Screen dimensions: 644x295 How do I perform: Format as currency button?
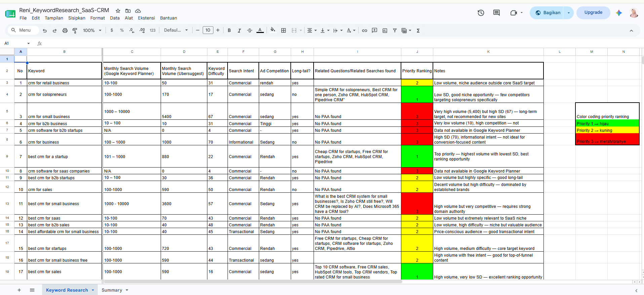coord(112,30)
